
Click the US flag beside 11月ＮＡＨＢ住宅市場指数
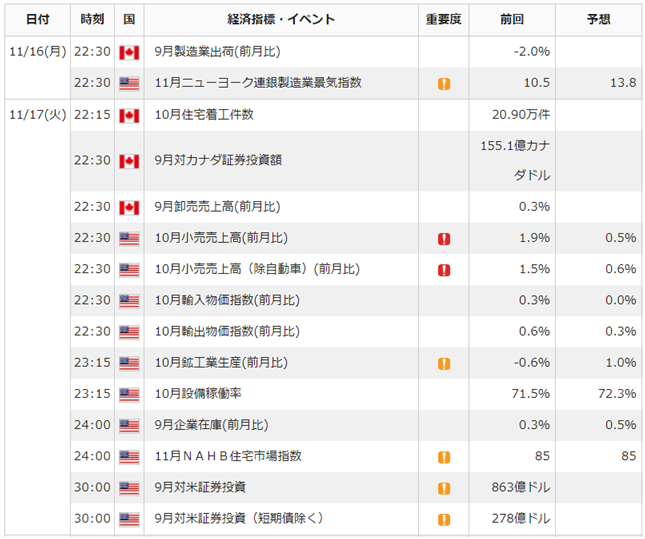point(129,457)
